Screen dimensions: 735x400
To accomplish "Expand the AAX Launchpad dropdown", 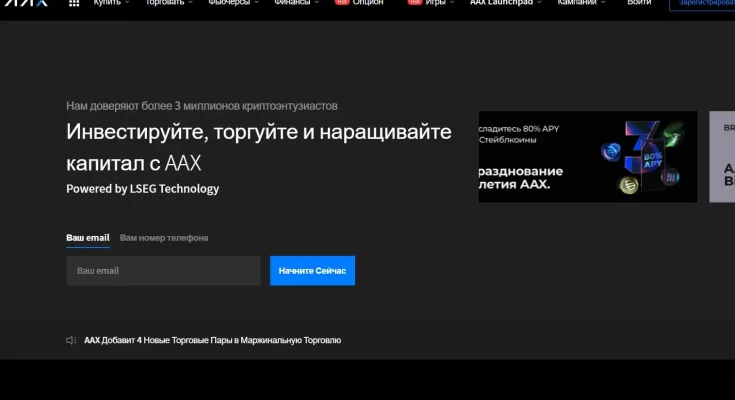I will (x=505, y=3).
